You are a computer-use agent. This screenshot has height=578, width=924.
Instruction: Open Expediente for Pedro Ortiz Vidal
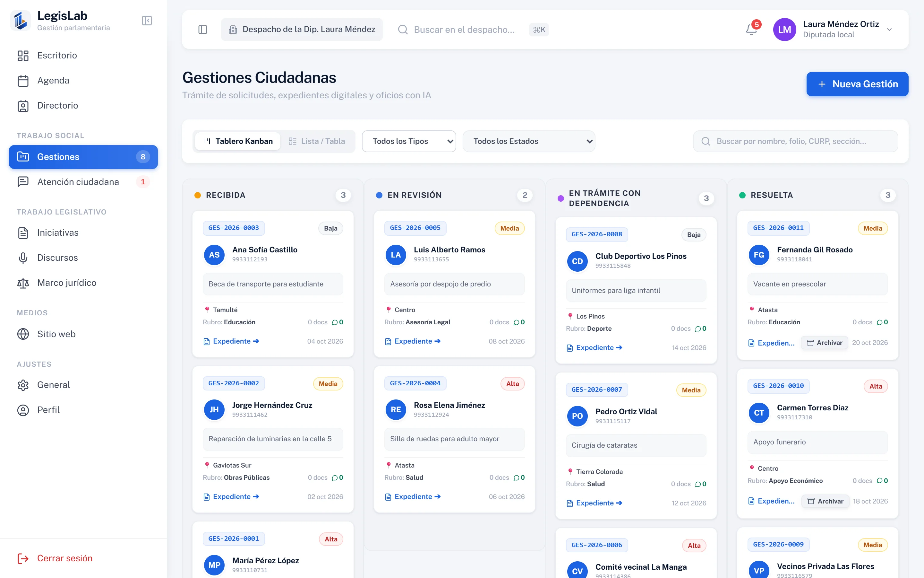pos(595,503)
